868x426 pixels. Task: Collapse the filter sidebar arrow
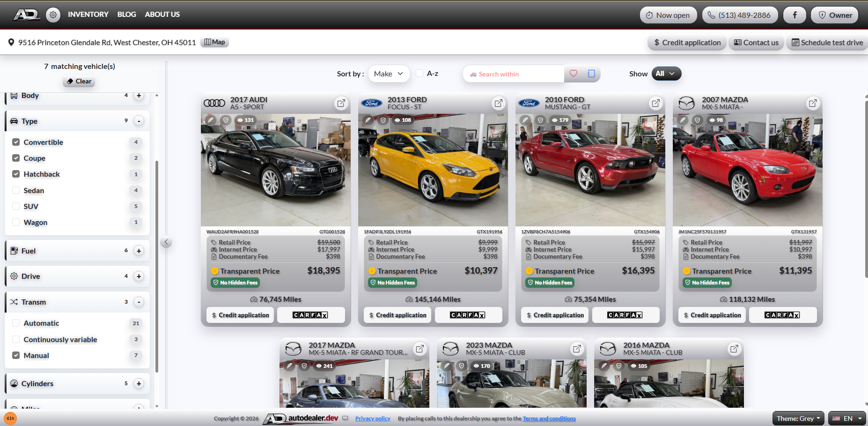(x=166, y=242)
